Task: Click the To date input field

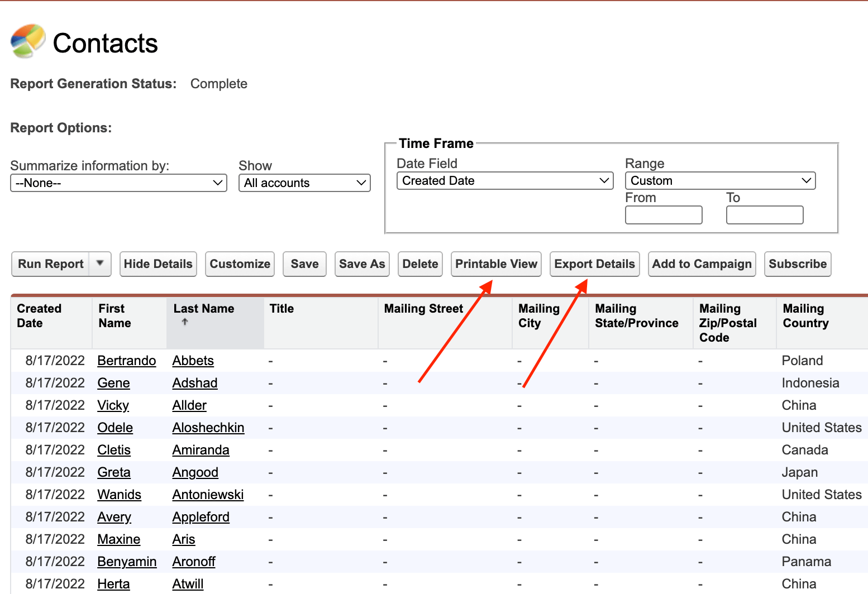Action: [765, 215]
